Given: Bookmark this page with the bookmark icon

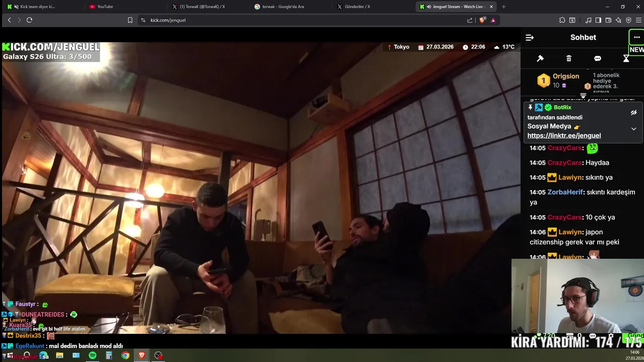Looking at the screenshot, I should [x=130, y=20].
